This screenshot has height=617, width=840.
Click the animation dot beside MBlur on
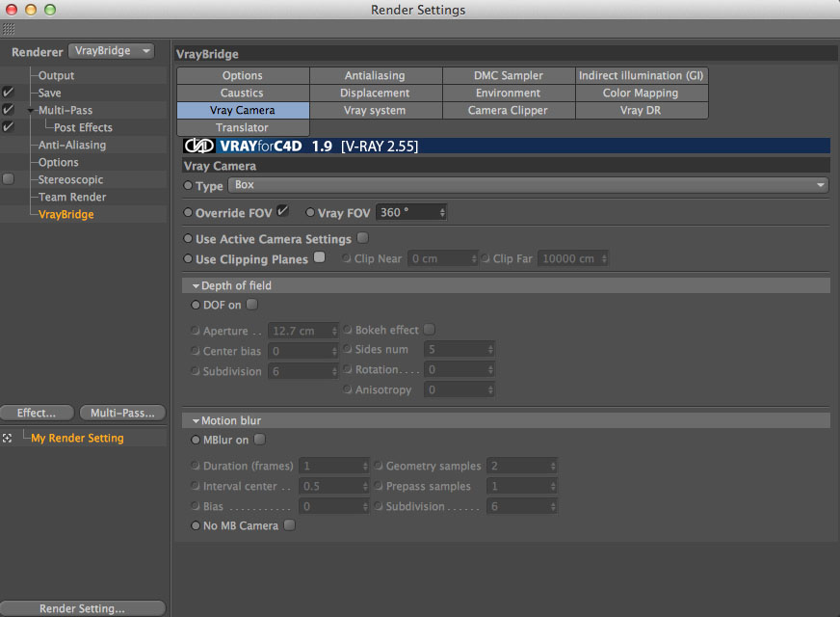(x=196, y=440)
